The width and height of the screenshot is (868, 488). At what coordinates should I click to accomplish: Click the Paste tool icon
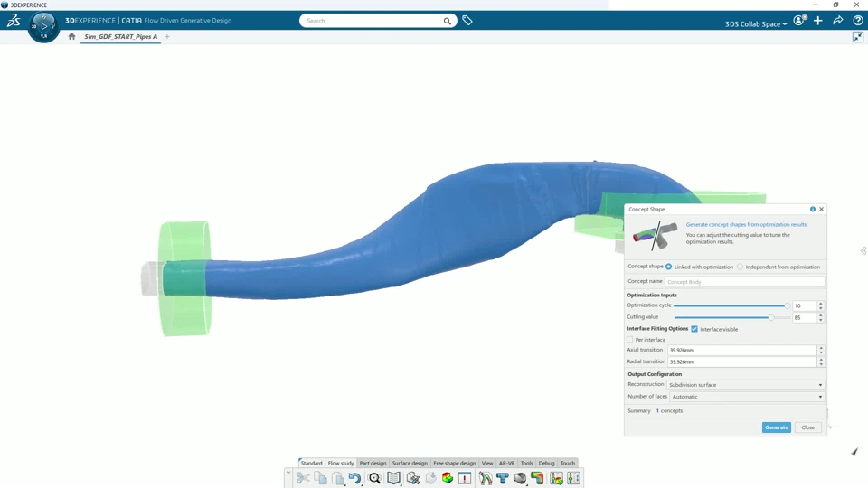tap(337, 478)
